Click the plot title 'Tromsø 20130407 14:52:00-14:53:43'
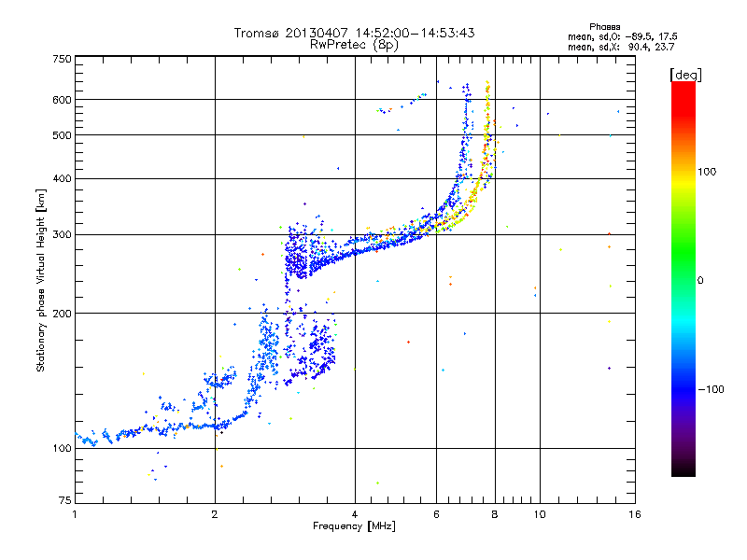 click(354, 33)
